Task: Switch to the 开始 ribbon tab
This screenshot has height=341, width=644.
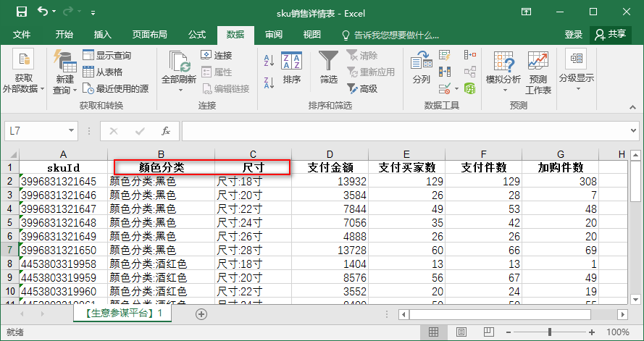Action: [x=64, y=35]
